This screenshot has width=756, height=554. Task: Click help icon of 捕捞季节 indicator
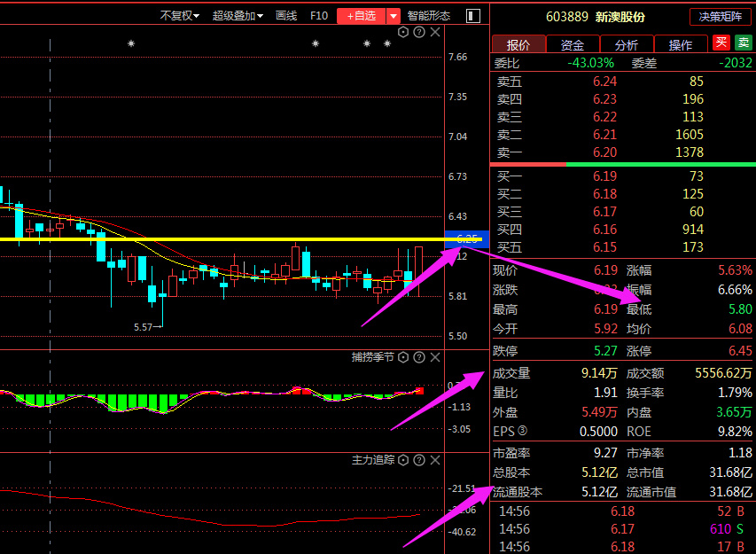[419, 357]
